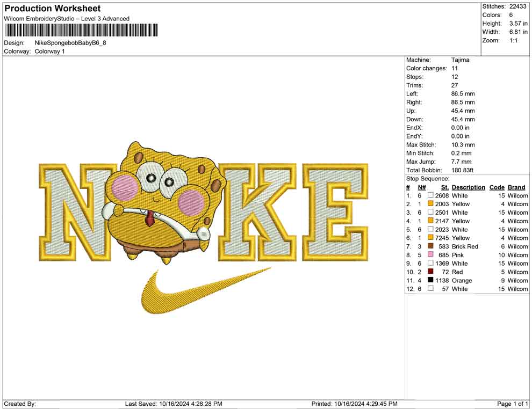
Task: Click the Printed timestamp in the footer
Action: 355,404
